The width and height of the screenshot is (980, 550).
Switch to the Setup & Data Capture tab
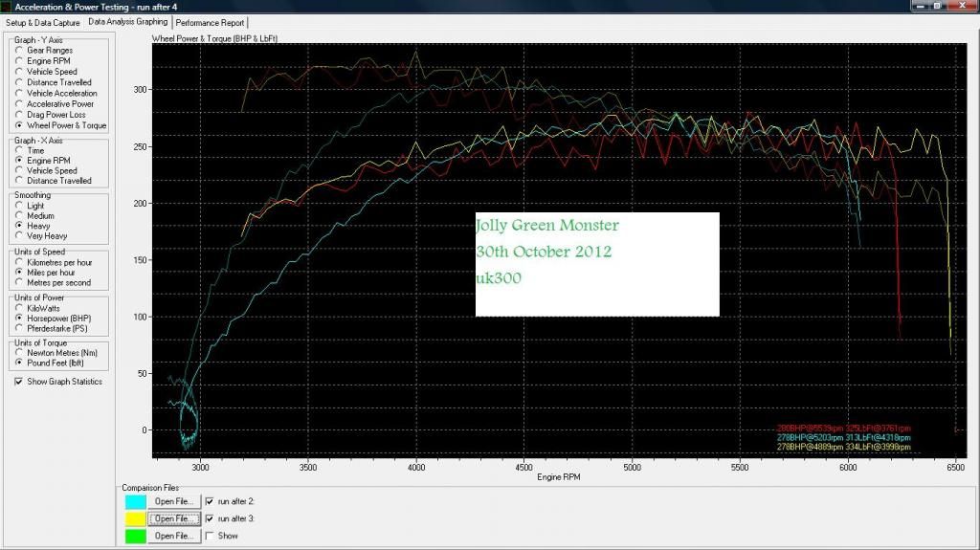pos(43,22)
